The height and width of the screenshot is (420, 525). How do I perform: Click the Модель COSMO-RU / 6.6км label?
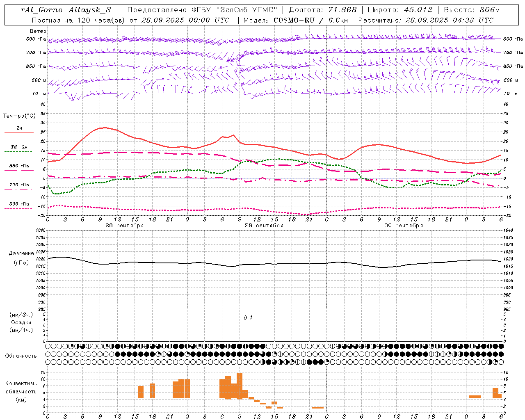pyautogui.click(x=296, y=20)
